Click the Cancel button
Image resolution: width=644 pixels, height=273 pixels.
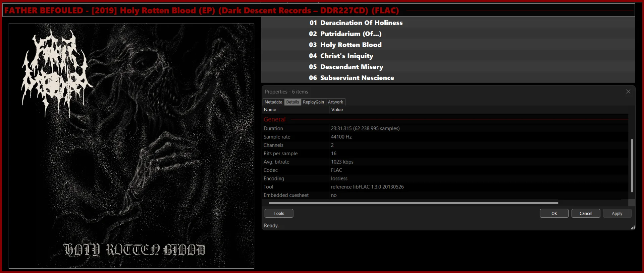(x=586, y=213)
